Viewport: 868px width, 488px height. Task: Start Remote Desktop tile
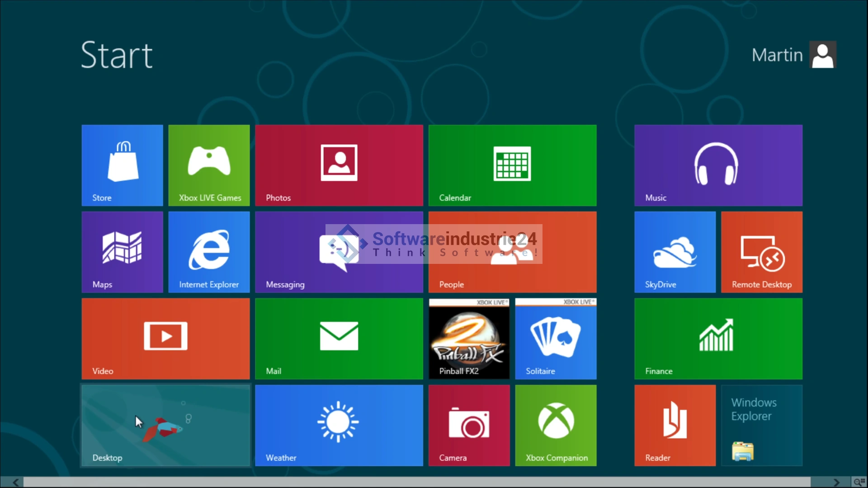click(x=762, y=252)
